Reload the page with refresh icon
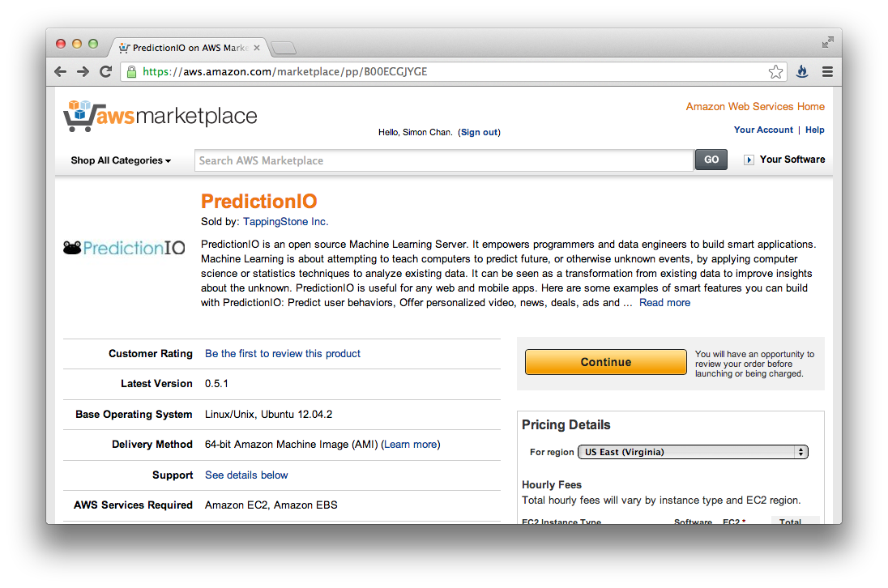Viewport: 888px width, 588px height. 105,71
